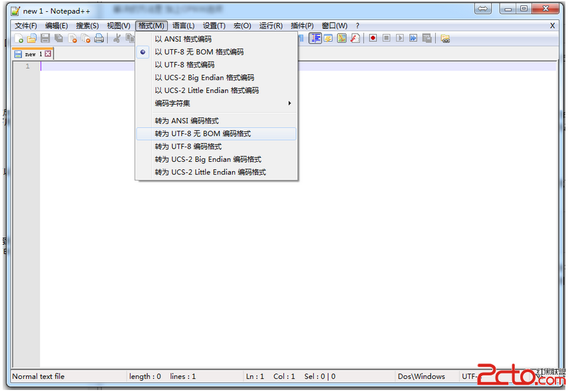This screenshot has height=392, width=568.
Task: Open a file using the folder icon
Action: [32, 38]
